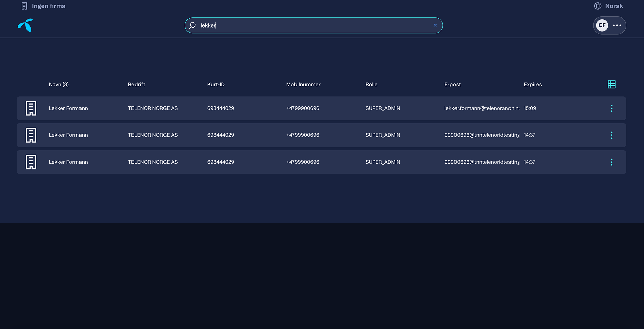This screenshot has height=329, width=644.
Task: Click SUPER_ADMIN role in the first row
Action: (x=383, y=108)
